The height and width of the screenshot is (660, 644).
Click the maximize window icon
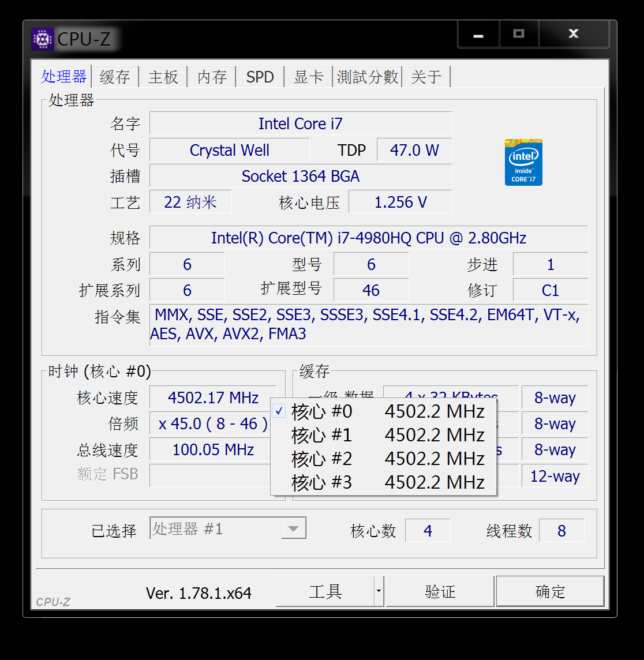(x=518, y=33)
